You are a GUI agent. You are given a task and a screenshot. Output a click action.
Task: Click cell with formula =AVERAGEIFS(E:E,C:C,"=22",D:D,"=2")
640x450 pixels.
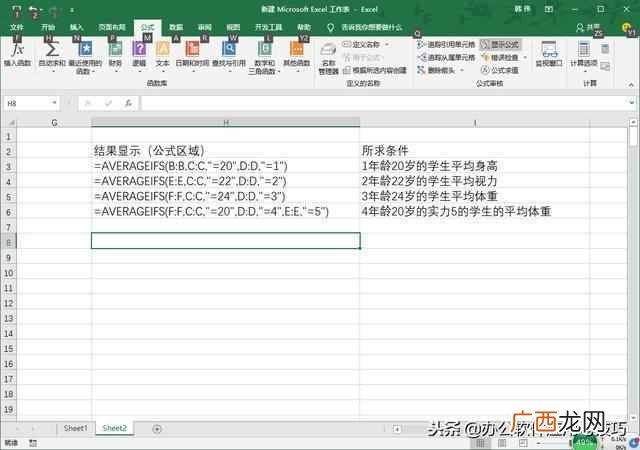[226, 181]
